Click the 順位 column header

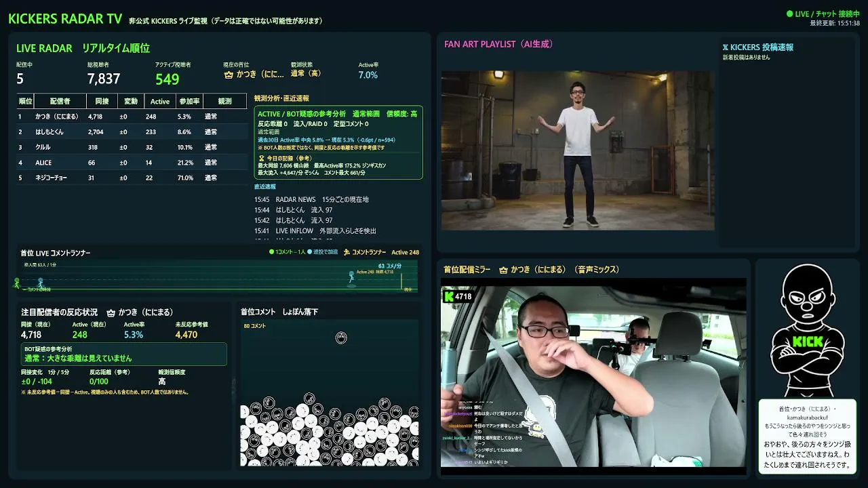coord(25,102)
